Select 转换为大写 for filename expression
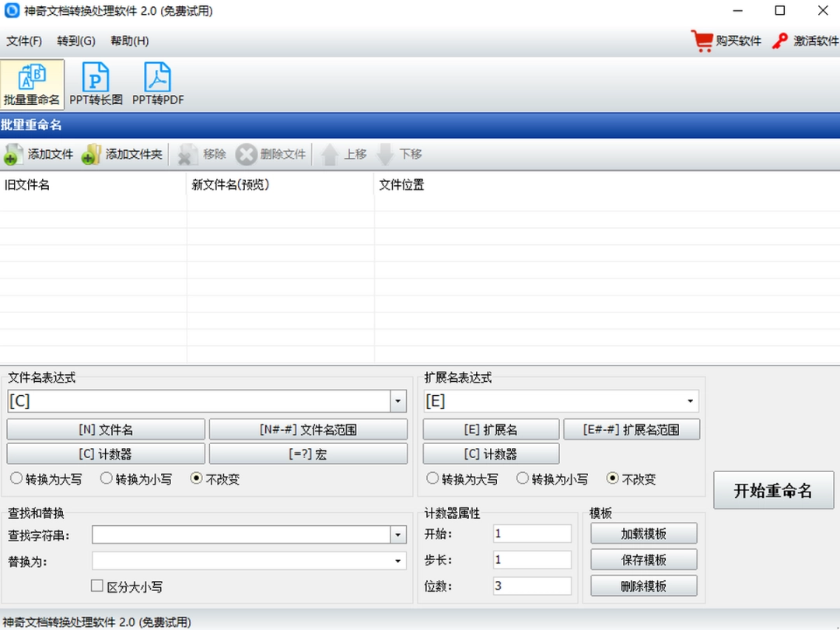The width and height of the screenshot is (840, 630). 17,479
